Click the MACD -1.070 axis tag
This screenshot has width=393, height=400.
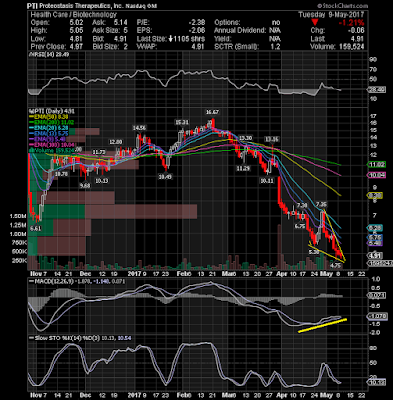coord(376,316)
